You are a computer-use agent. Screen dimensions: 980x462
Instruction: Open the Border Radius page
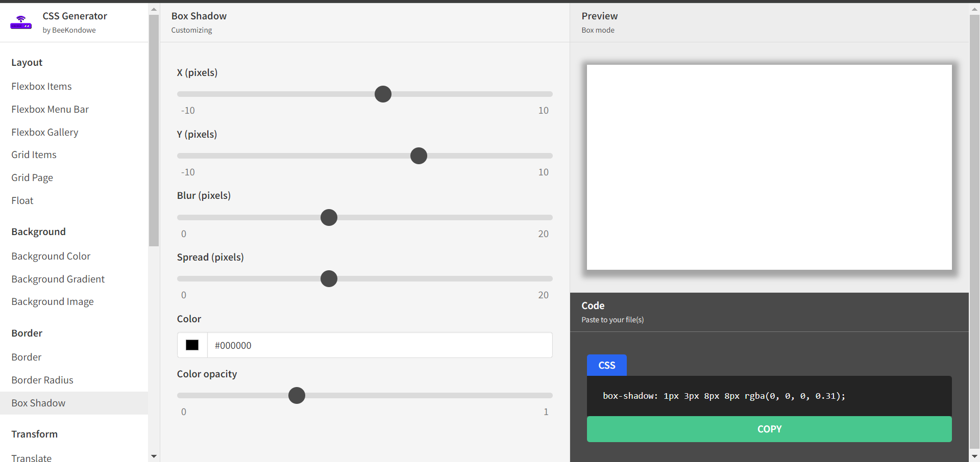[x=42, y=380]
